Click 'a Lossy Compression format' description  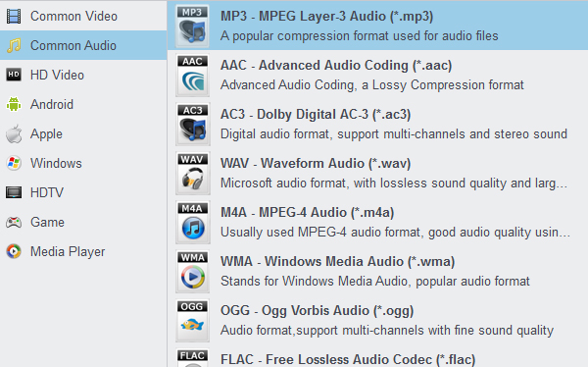372,85
